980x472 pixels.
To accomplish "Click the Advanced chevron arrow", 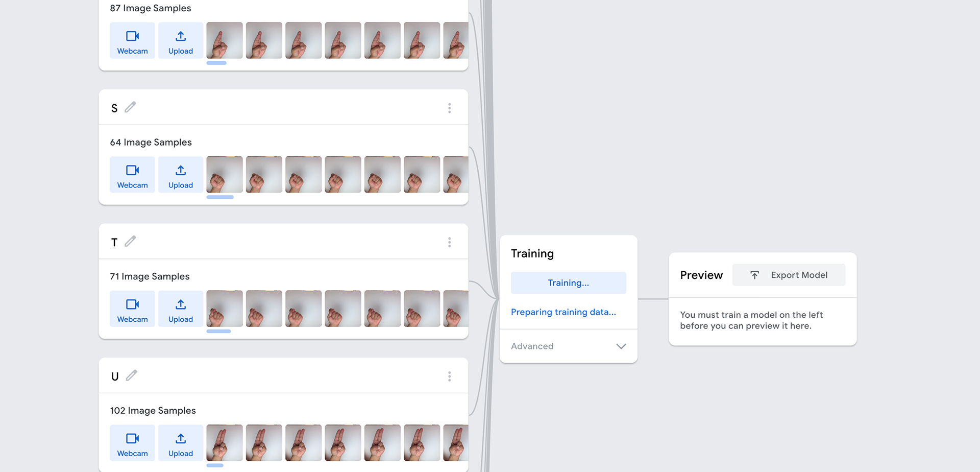I will 621,346.
